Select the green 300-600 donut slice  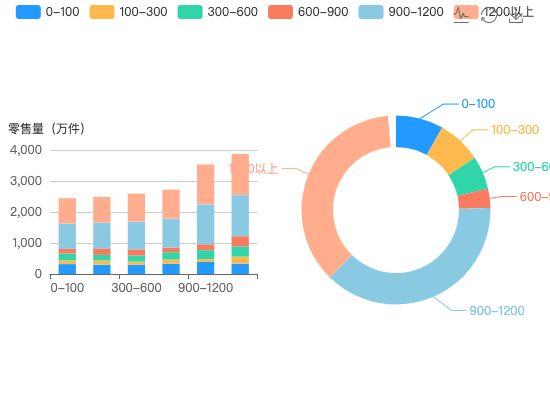(469, 177)
